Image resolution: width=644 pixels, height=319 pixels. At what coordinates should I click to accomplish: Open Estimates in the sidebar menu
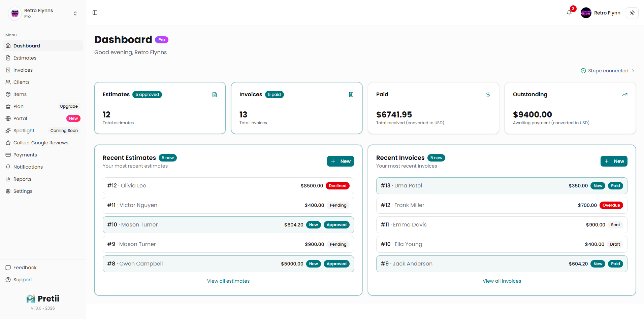coord(25,58)
